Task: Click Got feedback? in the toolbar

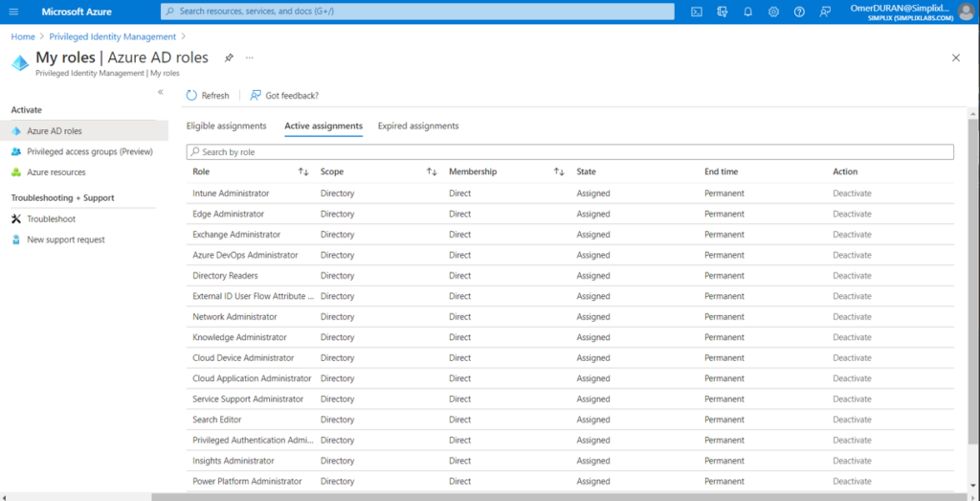Action: tap(284, 96)
